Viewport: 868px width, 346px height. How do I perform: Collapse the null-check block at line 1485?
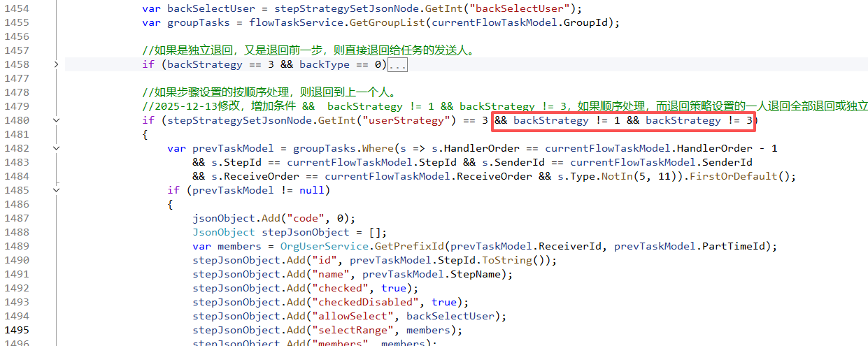pos(57,190)
